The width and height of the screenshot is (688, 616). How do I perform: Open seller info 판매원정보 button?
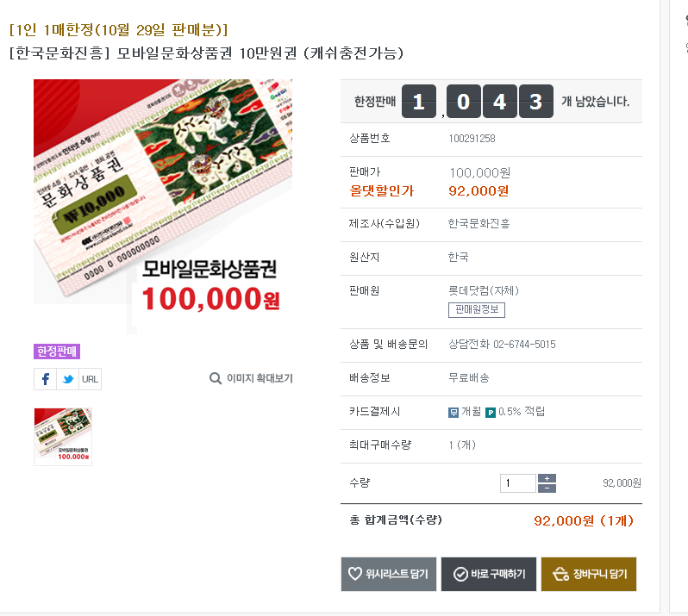(x=477, y=309)
